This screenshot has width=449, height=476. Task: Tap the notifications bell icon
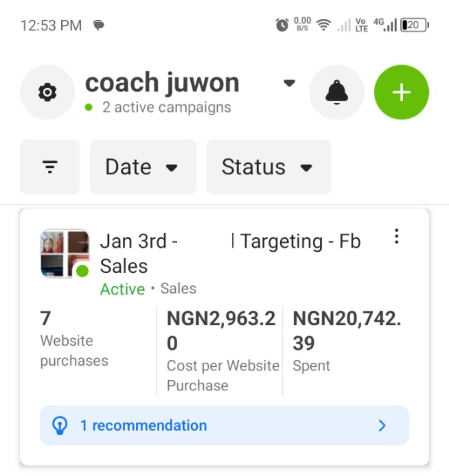336,92
